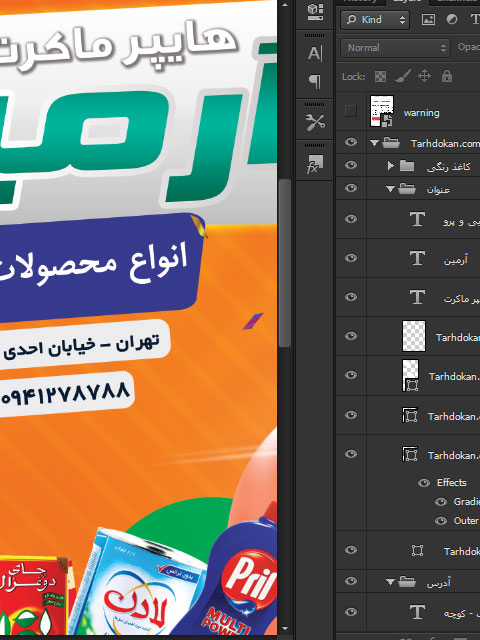Lock image pixels brush icon
The height and width of the screenshot is (640, 480).
(403, 76)
